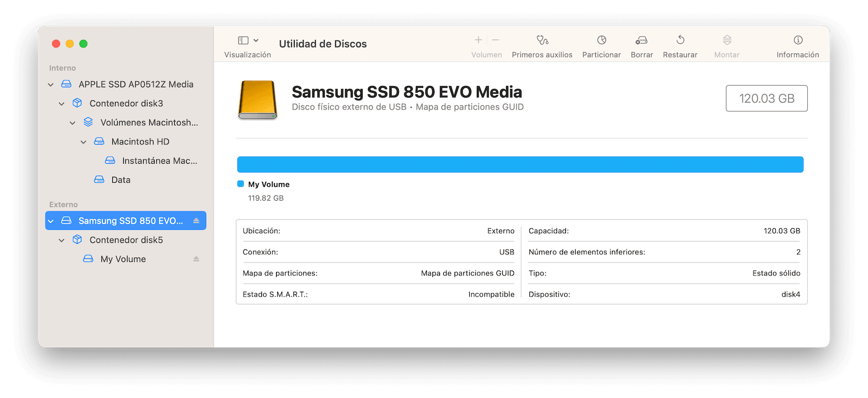Select Contenedor disk3 in sidebar
The height and width of the screenshot is (398, 868).
click(126, 104)
